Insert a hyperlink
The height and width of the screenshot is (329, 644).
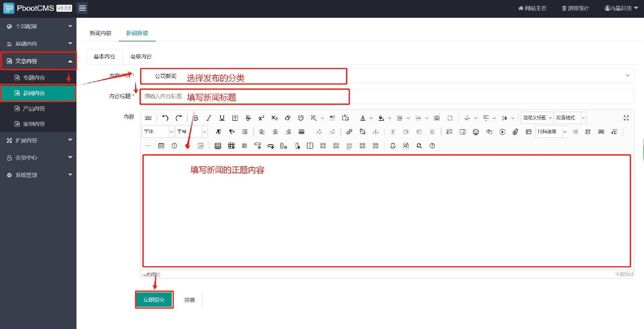349,132
